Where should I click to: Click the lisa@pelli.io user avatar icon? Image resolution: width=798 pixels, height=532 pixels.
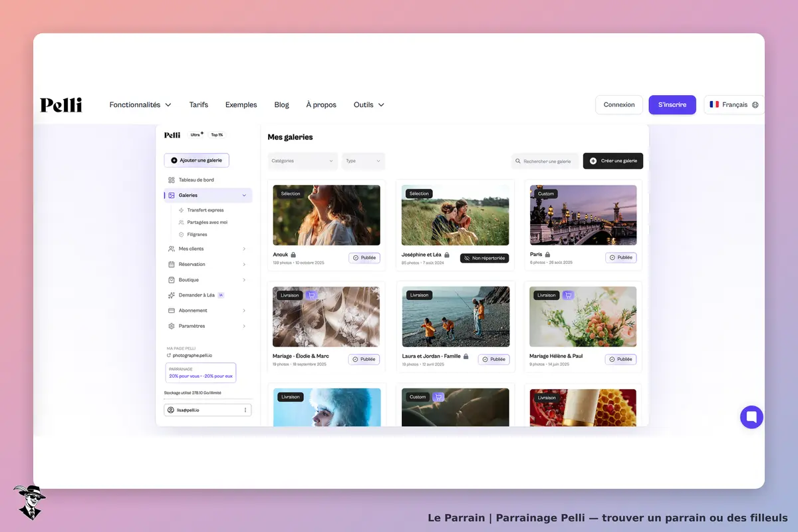pyautogui.click(x=171, y=410)
